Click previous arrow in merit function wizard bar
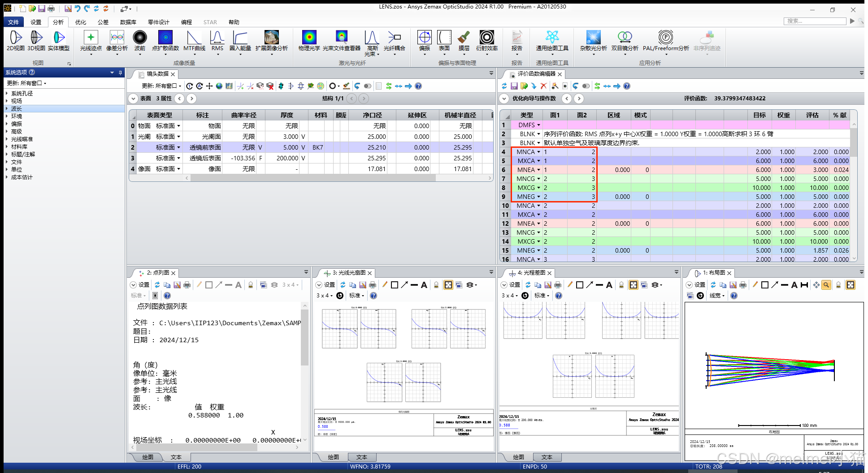Image resolution: width=868 pixels, height=473 pixels. (567, 99)
